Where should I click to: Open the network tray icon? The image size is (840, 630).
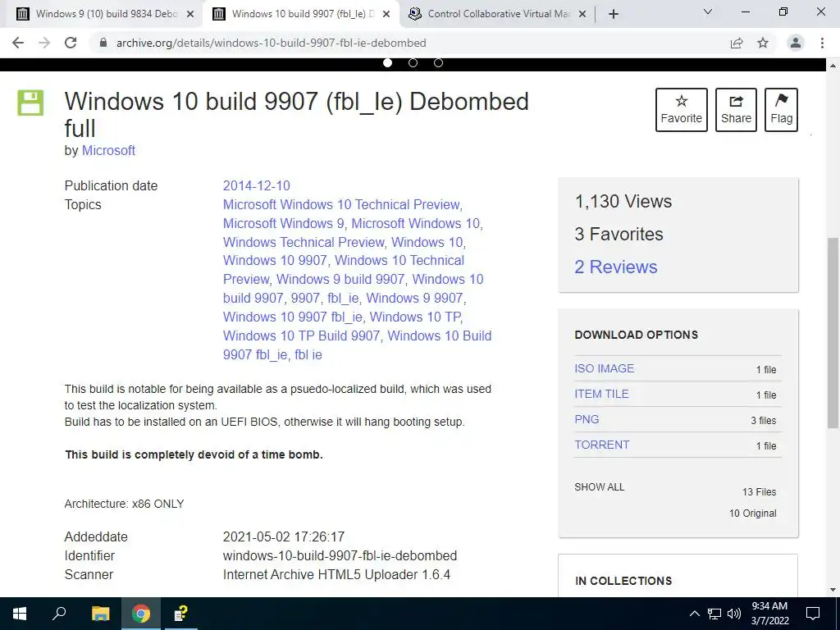(714, 614)
